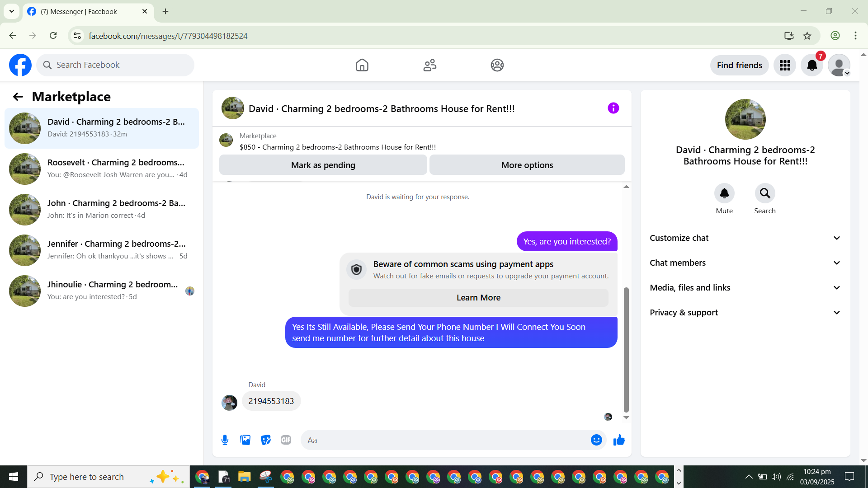Click More options button
The height and width of the screenshot is (488, 868).
[x=527, y=165]
